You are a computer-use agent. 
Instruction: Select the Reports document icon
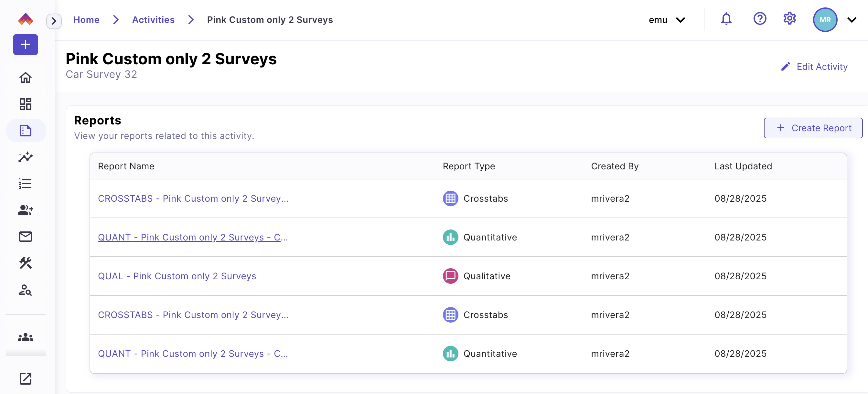[25, 130]
